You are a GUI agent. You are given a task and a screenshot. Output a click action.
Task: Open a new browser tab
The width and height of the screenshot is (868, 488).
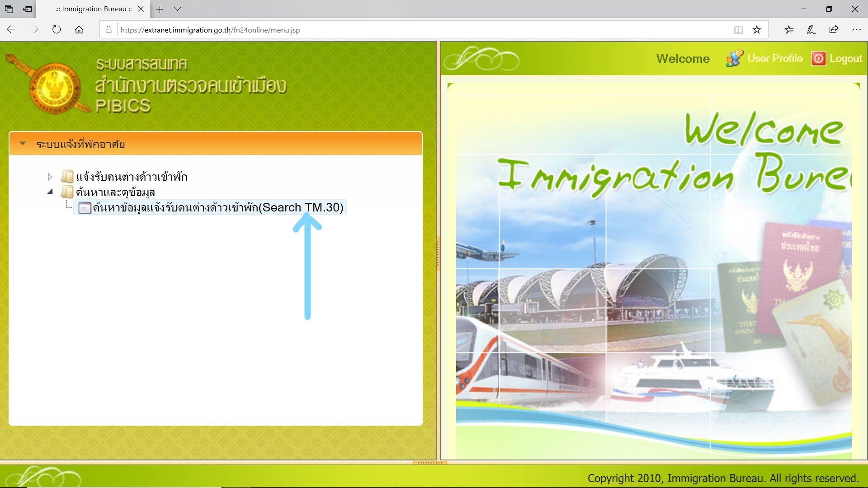[160, 9]
